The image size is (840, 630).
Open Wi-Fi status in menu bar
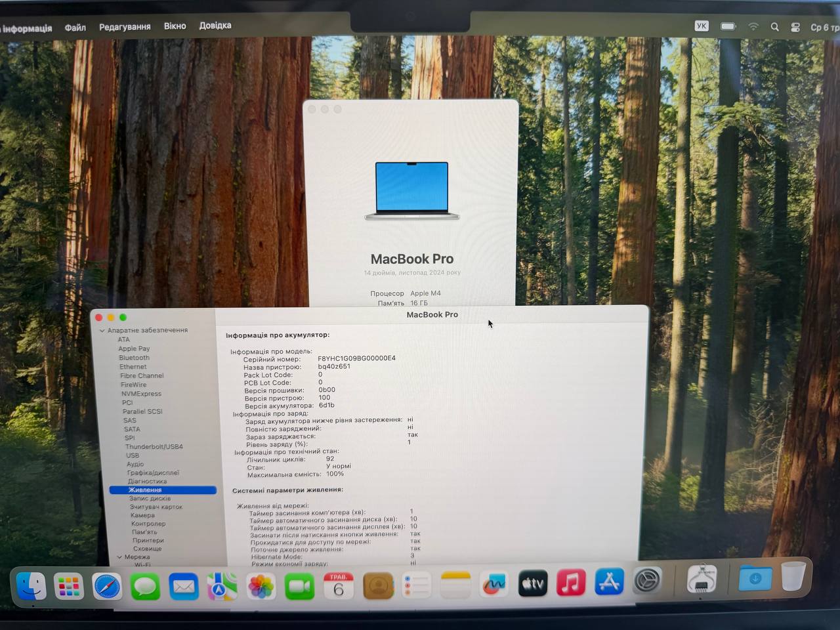(x=753, y=27)
